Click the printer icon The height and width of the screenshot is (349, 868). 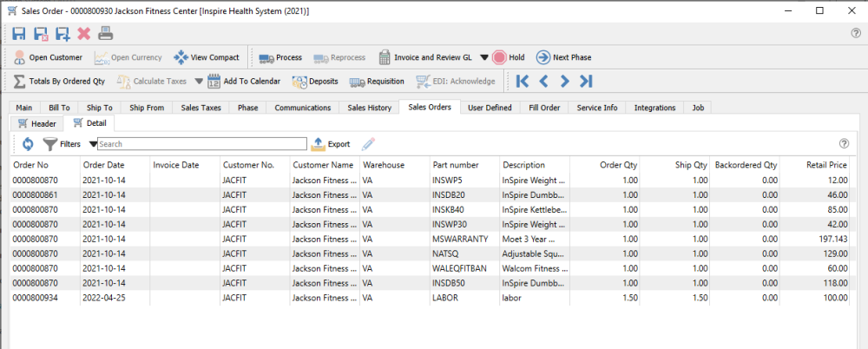(x=105, y=34)
